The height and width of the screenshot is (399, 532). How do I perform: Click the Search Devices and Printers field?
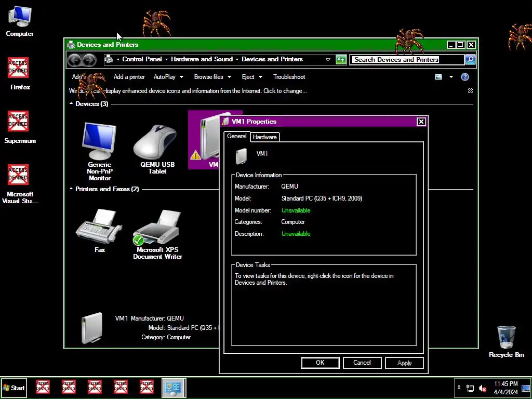(407, 60)
